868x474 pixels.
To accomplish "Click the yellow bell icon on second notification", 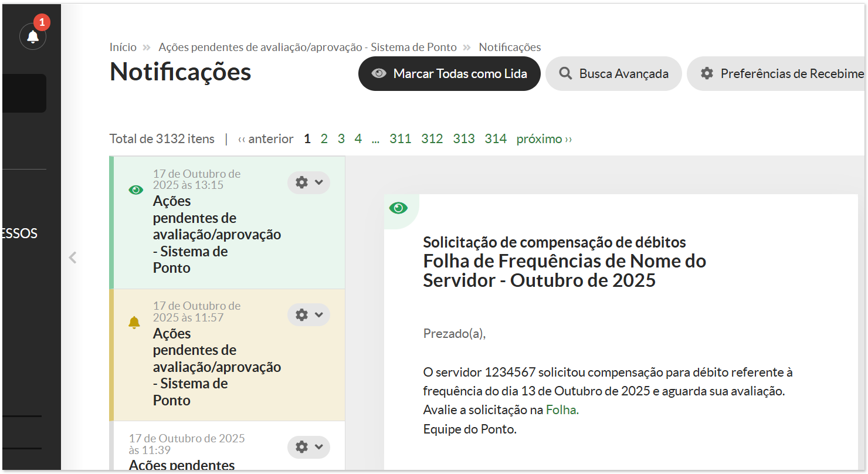I will [134, 322].
